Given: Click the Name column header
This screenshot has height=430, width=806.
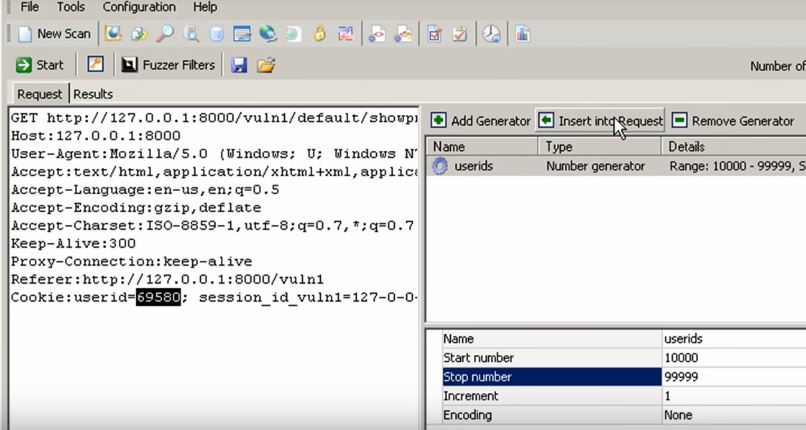Looking at the screenshot, I should (x=482, y=147).
